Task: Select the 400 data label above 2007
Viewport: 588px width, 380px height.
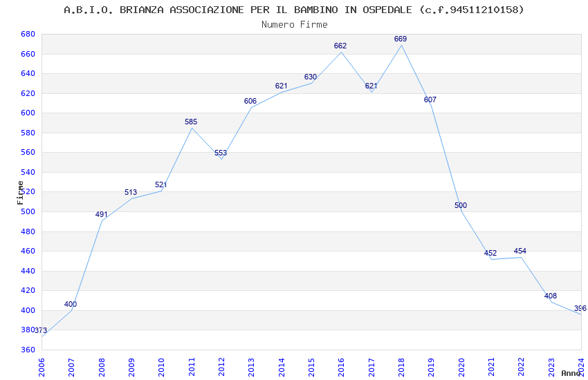Action: point(71,305)
